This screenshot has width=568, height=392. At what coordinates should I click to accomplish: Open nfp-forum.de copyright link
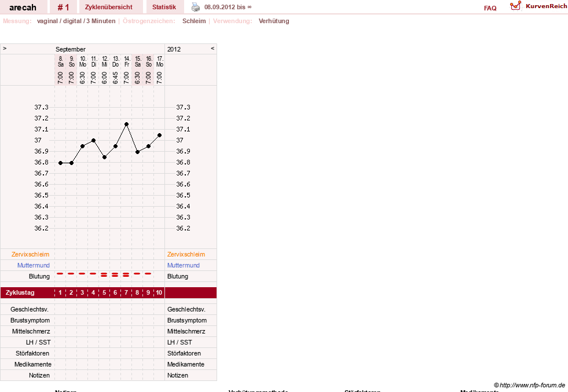coord(530,385)
